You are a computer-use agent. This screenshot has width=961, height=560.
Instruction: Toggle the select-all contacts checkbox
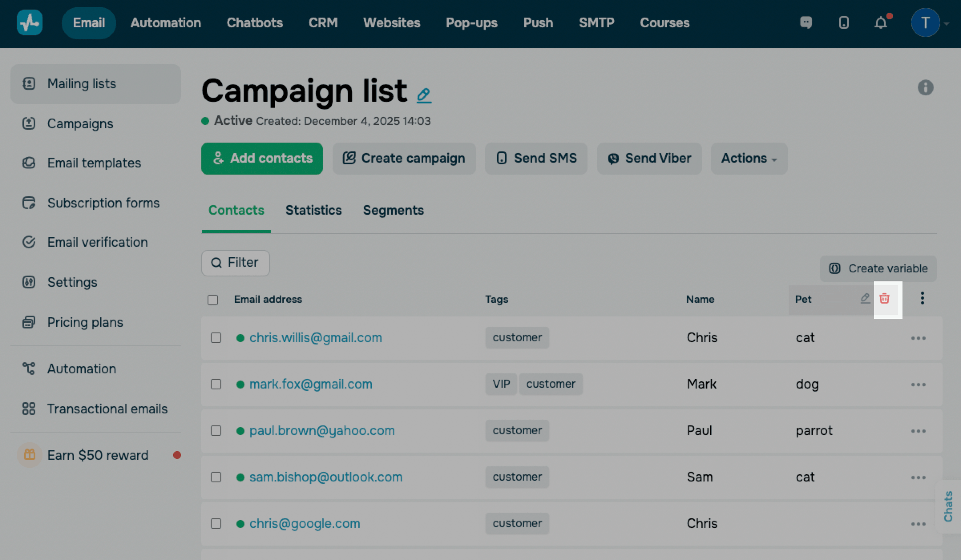pyautogui.click(x=213, y=300)
